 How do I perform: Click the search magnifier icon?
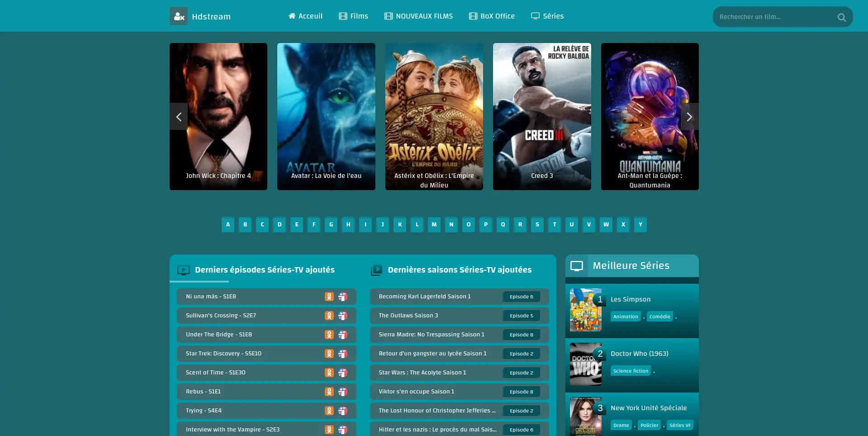(x=841, y=17)
